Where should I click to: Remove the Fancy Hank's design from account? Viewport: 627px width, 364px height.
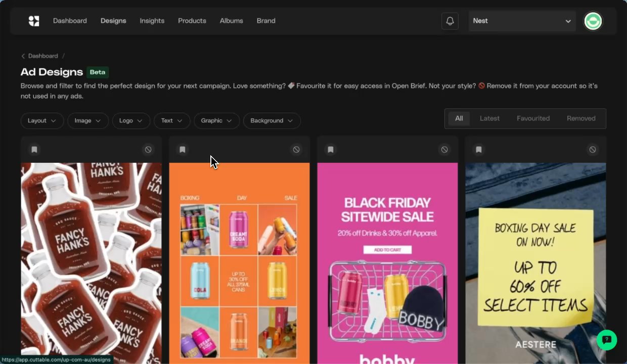click(148, 150)
